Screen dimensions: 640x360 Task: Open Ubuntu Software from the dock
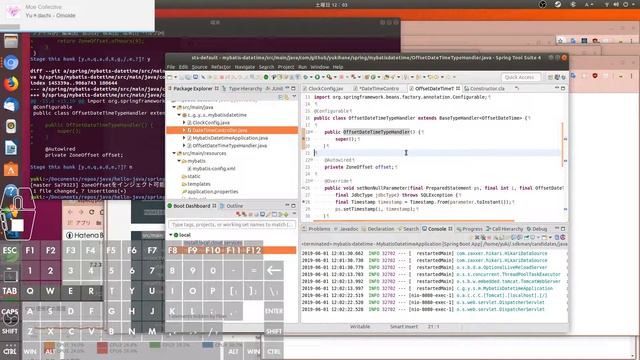11,169
